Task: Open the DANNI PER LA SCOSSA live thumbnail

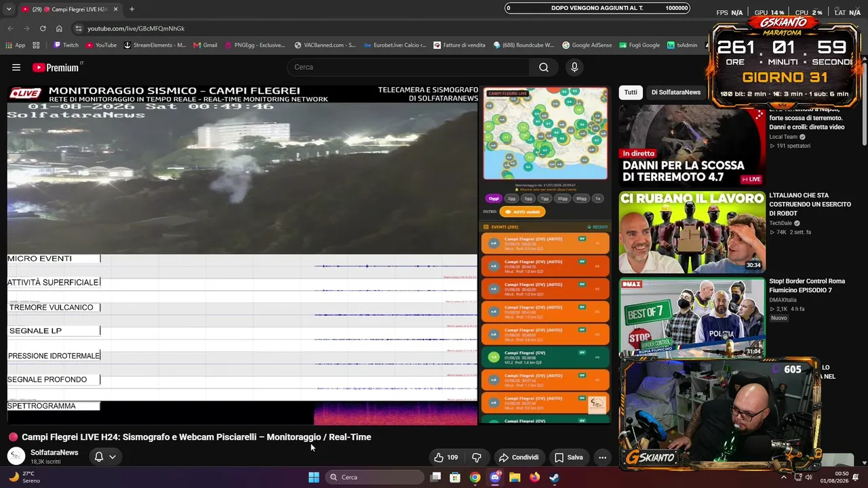Action: click(x=692, y=145)
